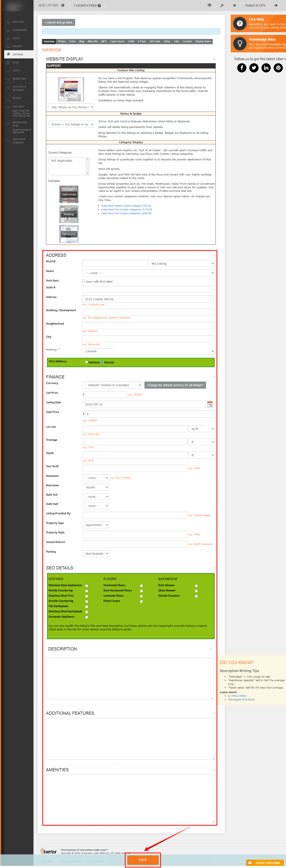Tick the Rain Shower checkbox
The image size is (286, 868).
[x=196, y=586]
